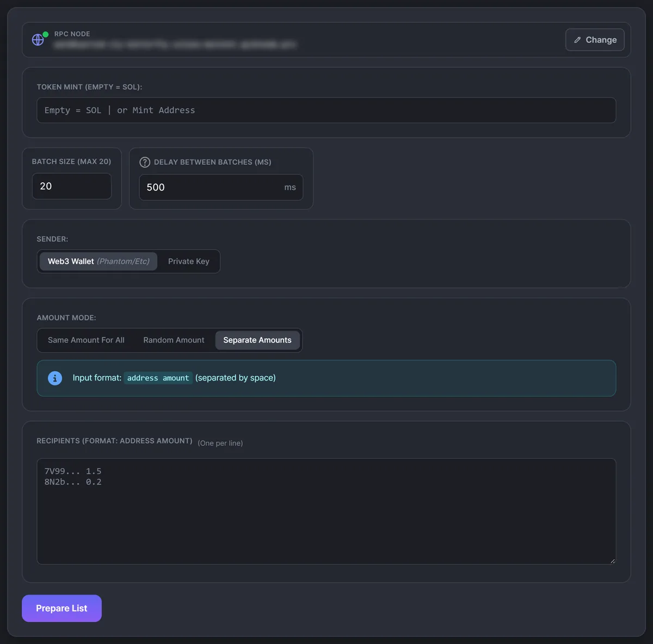
Task: Activate Separate Amounts mode
Action: (x=257, y=340)
